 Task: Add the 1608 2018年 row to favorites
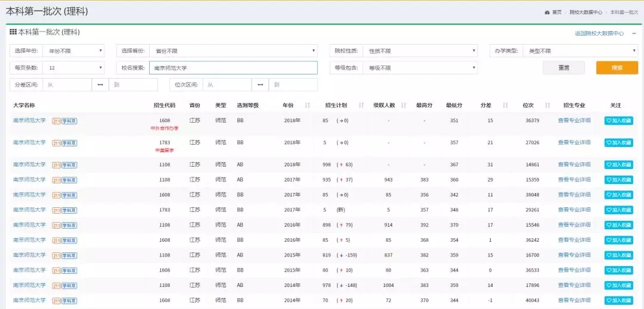[x=618, y=120]
